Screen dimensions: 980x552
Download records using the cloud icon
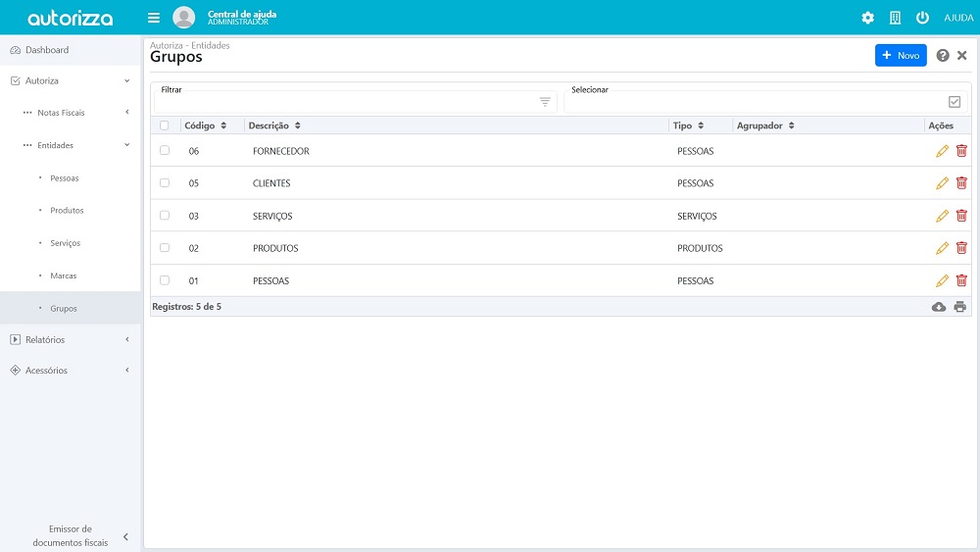(939, 307)
